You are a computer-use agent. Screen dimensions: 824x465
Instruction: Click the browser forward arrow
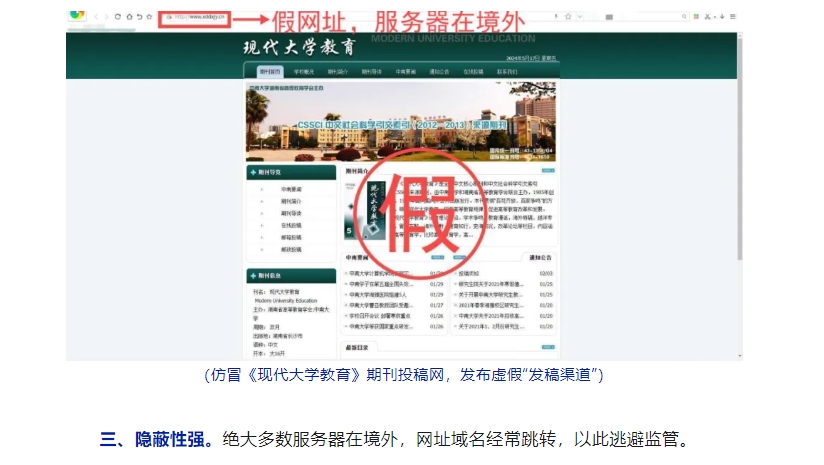point(107,17)
